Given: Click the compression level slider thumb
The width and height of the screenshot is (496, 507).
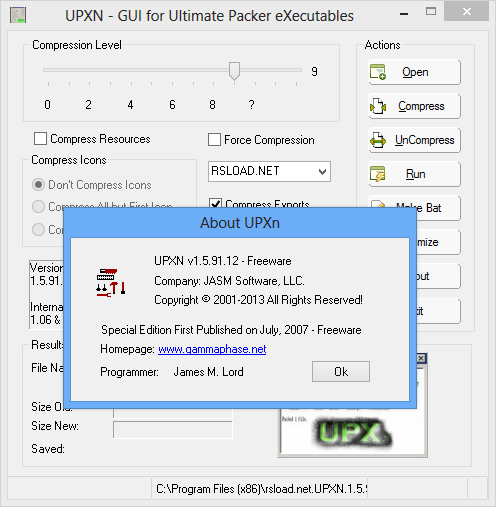Looking at the screenshot, I should (234, 71).
